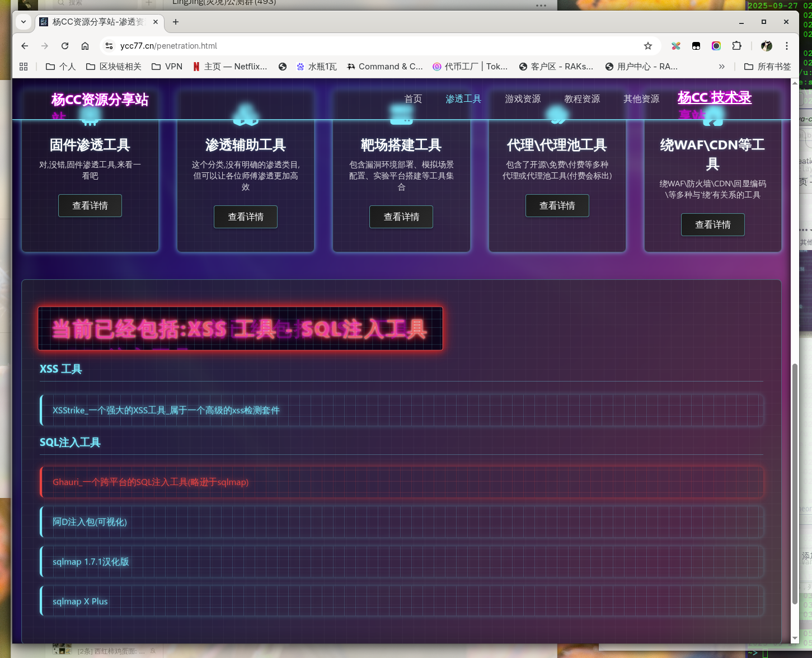The height and width of the screenshot is (658, 812).
Task: Bookmark this page with the star icon
Action: (x=648, y=46)
